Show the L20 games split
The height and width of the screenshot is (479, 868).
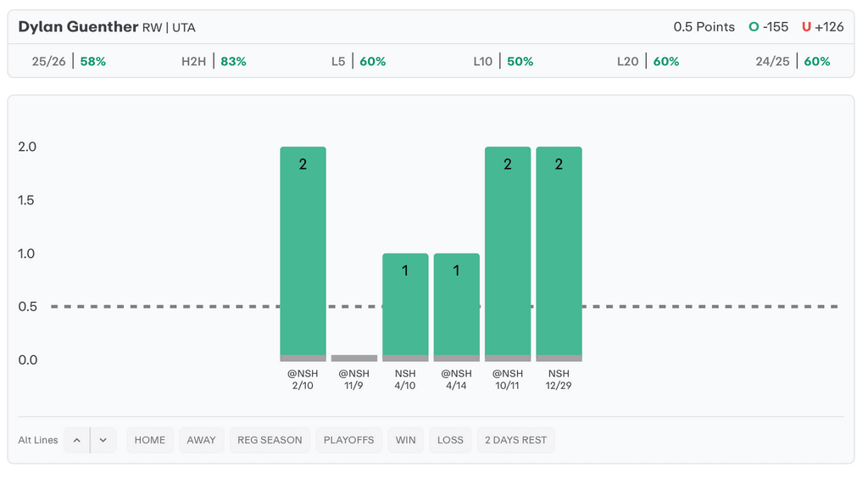click(648, 61)
